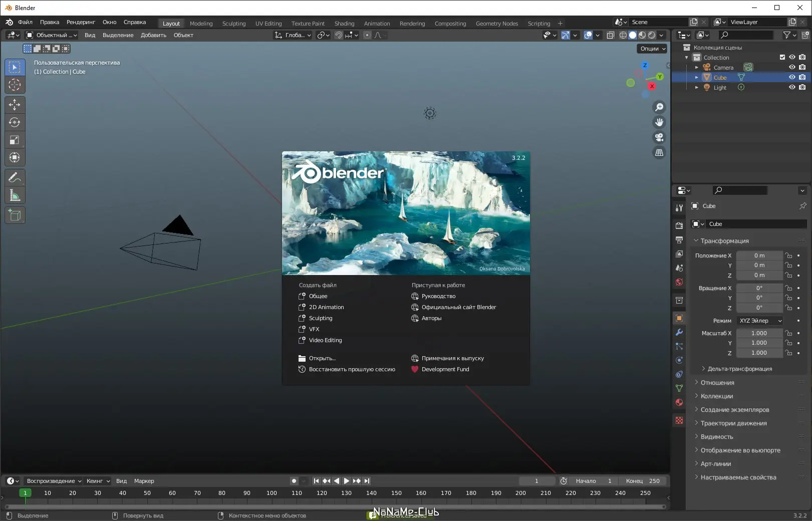
Task: Play the animation forward
Action: click(x=346, y=481)
